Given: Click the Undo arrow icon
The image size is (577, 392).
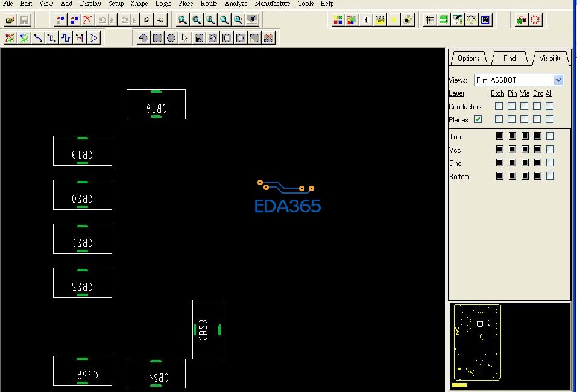Looking at the screenshot, I should click(x=102, y=20).
